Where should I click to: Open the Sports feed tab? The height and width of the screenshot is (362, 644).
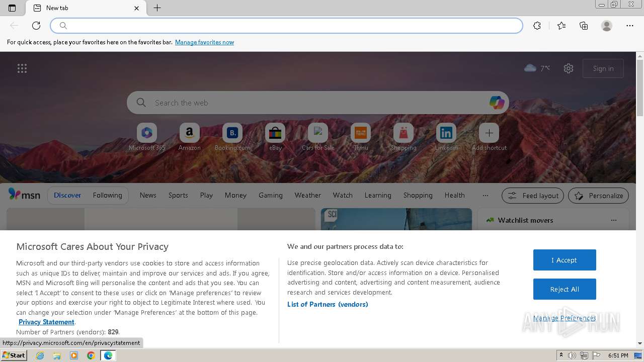point(178,195)
